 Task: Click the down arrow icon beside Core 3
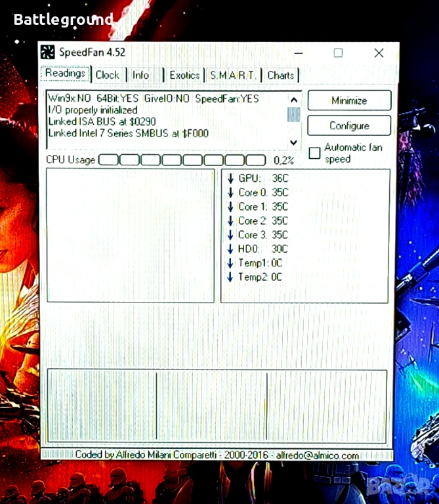click(230, 235)
